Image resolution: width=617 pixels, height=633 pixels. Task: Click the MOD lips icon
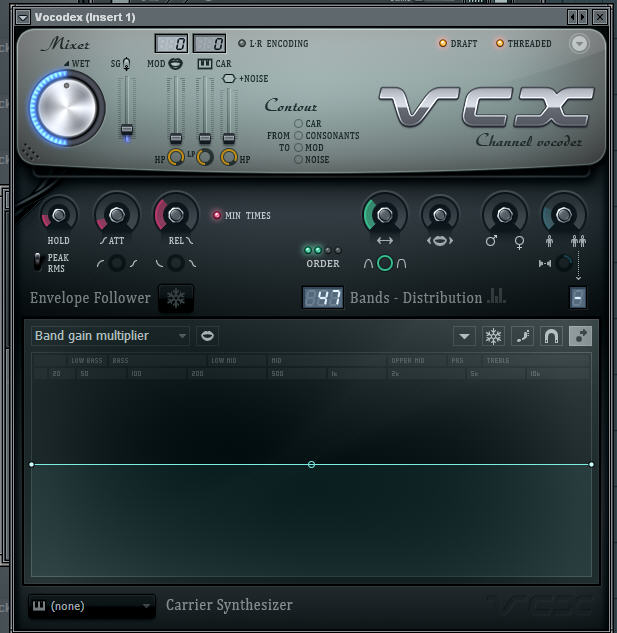coord(176,64)
